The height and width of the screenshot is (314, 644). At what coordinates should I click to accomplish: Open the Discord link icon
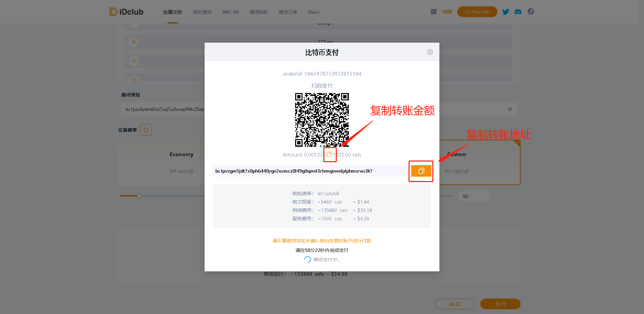point(518,12)
